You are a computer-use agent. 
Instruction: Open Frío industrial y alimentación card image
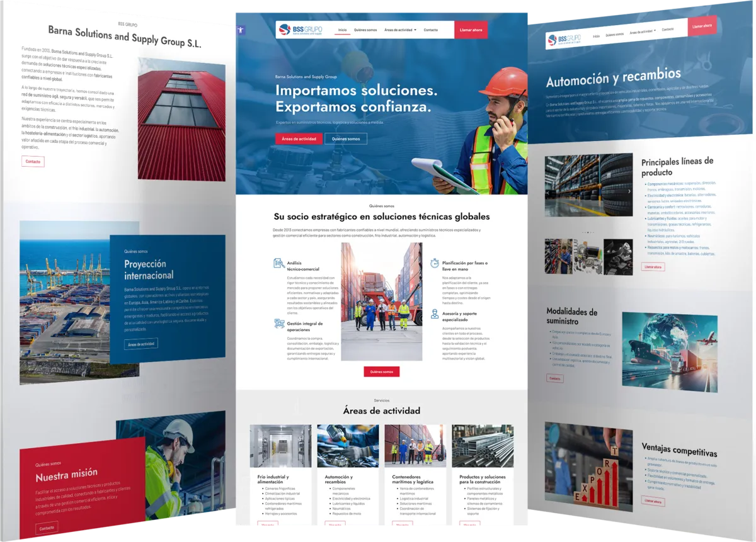pos(280,446)
